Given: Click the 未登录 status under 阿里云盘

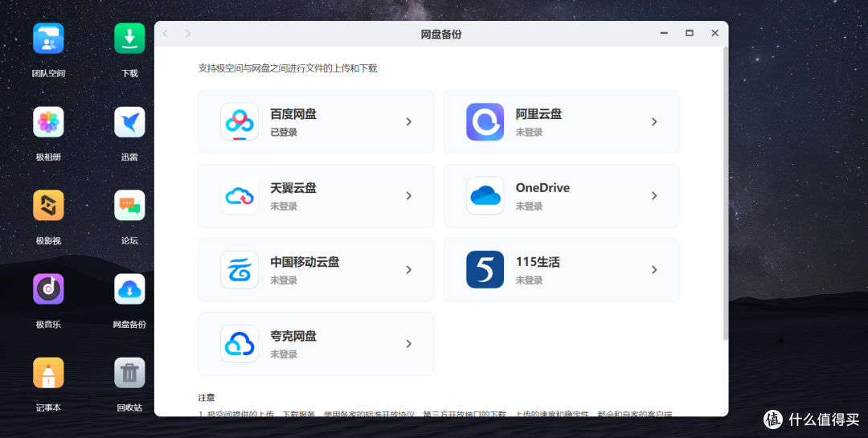Looking at the screenshot, I should 529,133.
